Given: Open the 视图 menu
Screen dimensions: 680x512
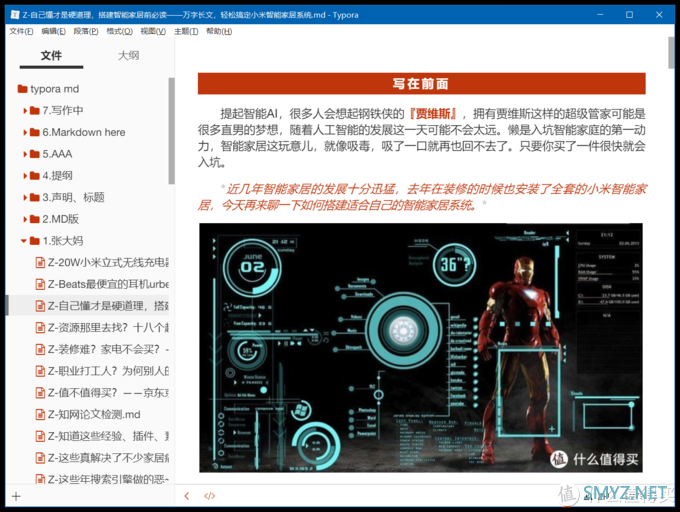Looking at the screenshot, I should coord(153,31).
